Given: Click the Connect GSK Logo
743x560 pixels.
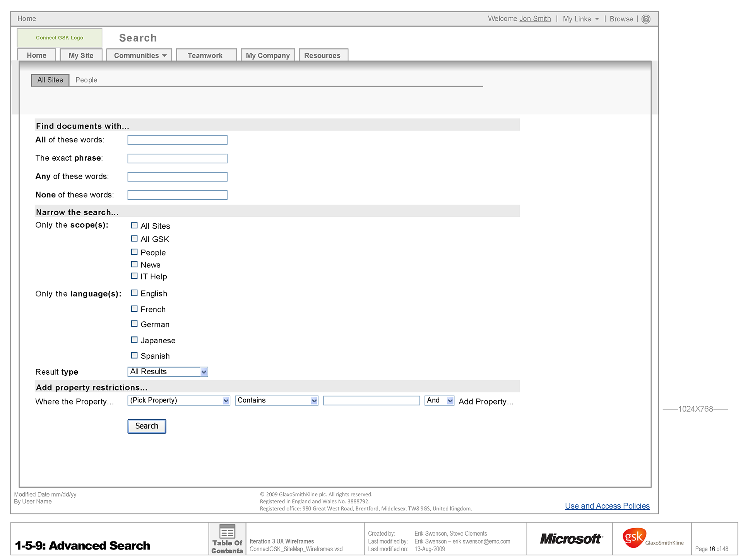Looking at the screenshot, I should (x=60, y=38).
